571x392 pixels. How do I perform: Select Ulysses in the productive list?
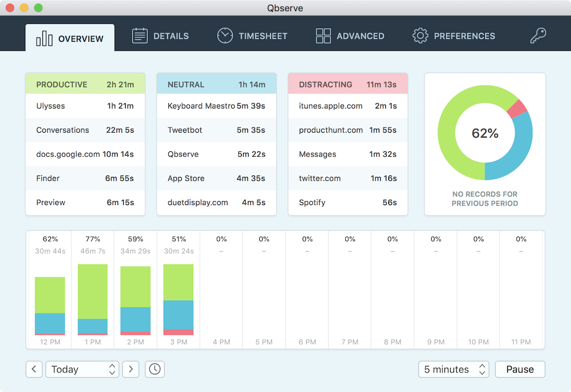tap(85, 106)
